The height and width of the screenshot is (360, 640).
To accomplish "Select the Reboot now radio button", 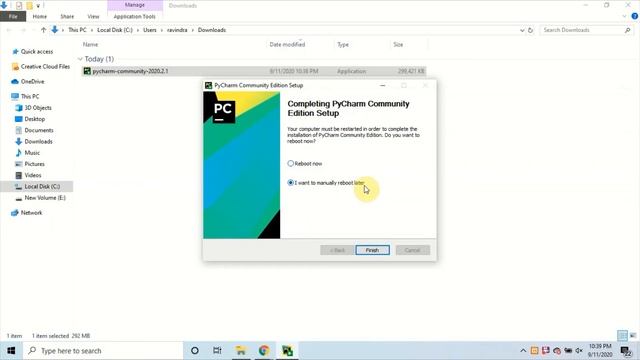I will pyautogui.click(x=291, y=163).
